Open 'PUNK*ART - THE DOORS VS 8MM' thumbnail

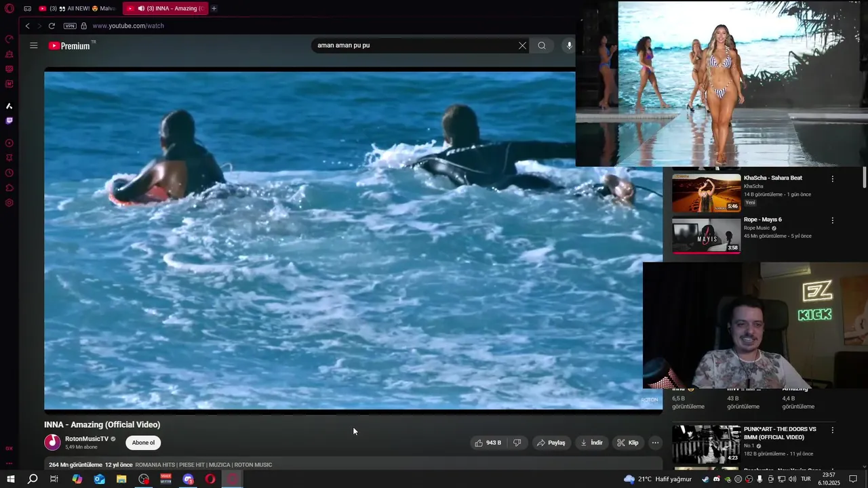(707, 444)
